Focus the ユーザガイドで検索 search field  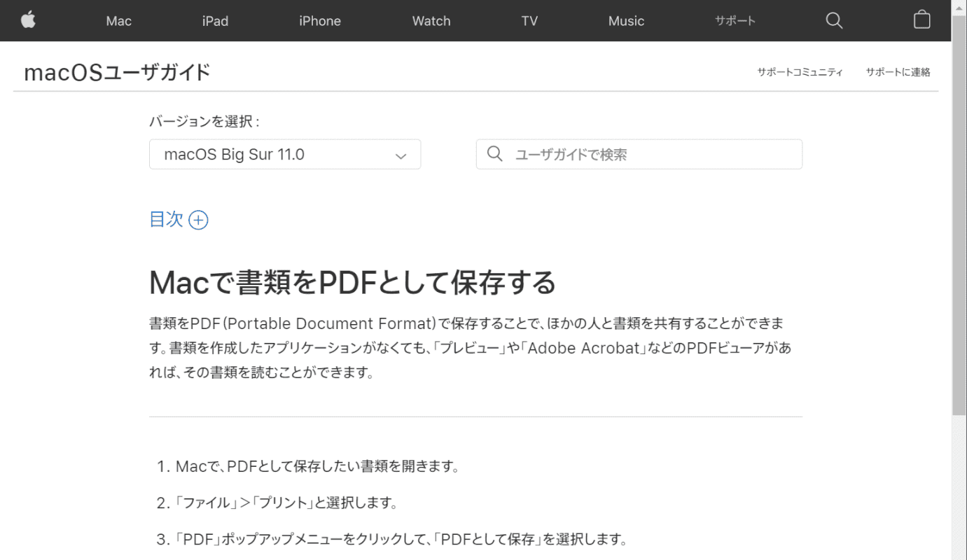click(x=639, y=154)
